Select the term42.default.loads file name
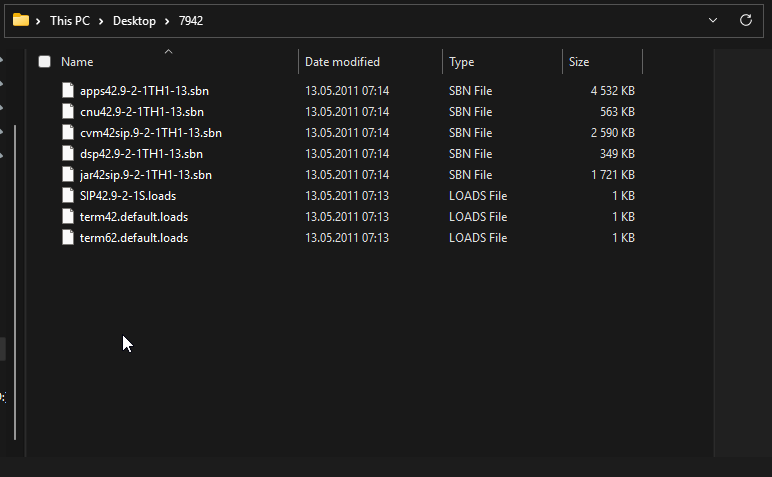The width and height of the screenshot is (772, 477). click(134, 217)
